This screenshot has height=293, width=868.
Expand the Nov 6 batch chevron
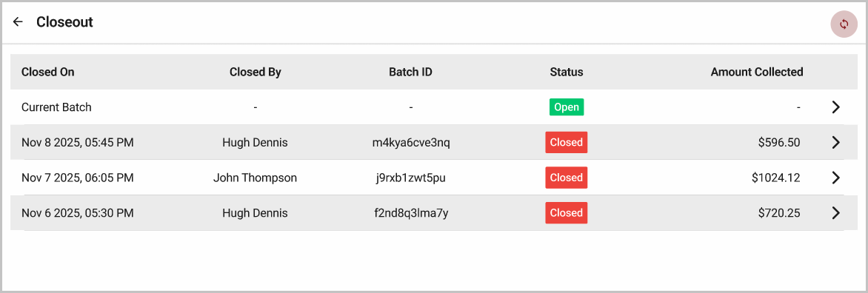(836, 213)
